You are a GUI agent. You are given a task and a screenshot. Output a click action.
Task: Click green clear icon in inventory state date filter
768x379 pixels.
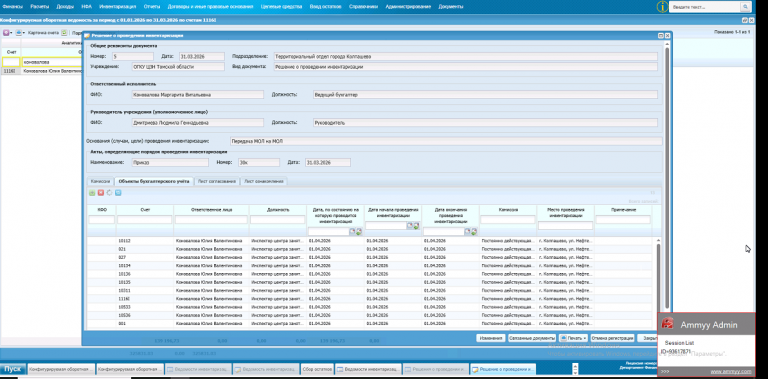click(x=359, y=232)
